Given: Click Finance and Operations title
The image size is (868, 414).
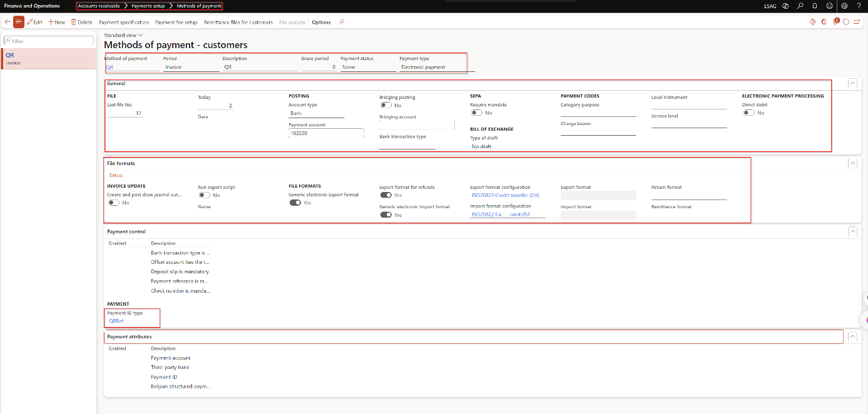Looking at the screenshot, I should click(33, 6).
